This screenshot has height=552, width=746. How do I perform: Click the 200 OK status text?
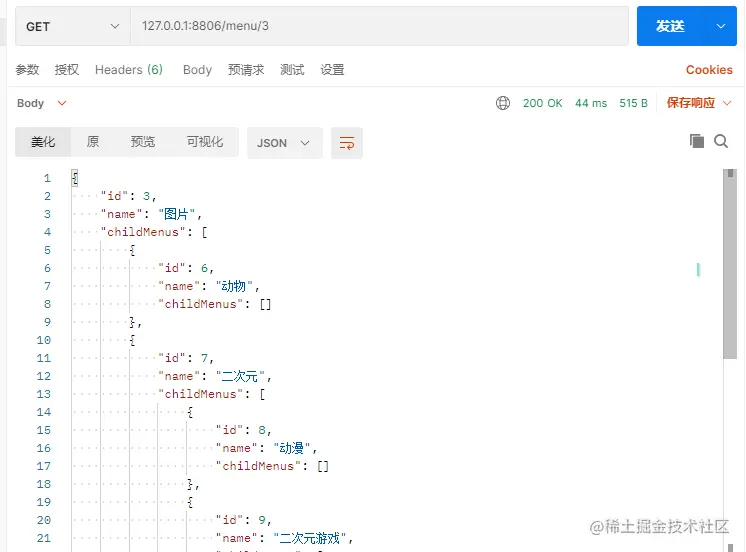pos(542,103)
